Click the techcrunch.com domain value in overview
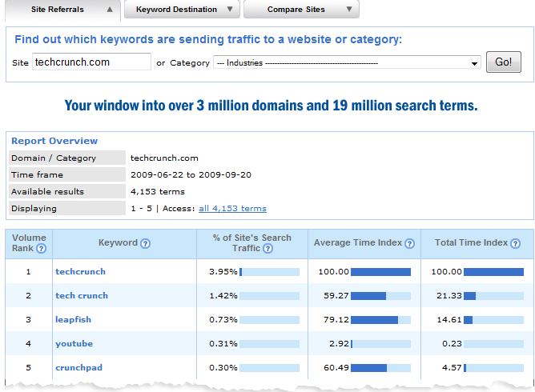This screenshot has width=535, height=392. coord(164,158)
